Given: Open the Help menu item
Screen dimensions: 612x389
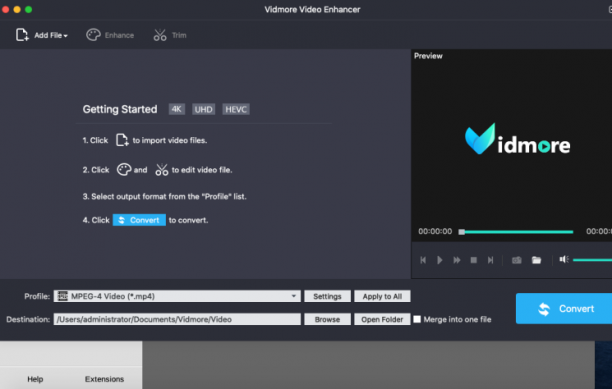Looking at the screenshot, I should 35,379.
